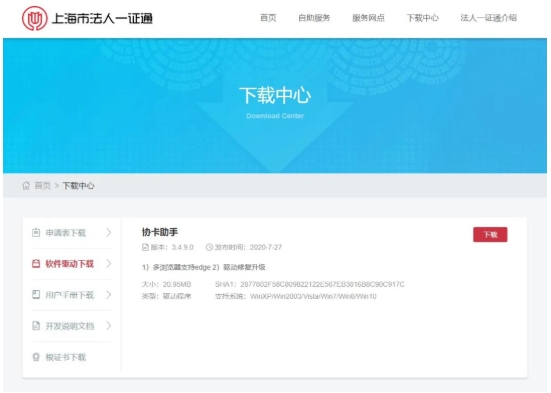Click the 上海市法人一证通 red logo icon
The height and width of the screenshot is (393, 551).
tap(34, 18)
